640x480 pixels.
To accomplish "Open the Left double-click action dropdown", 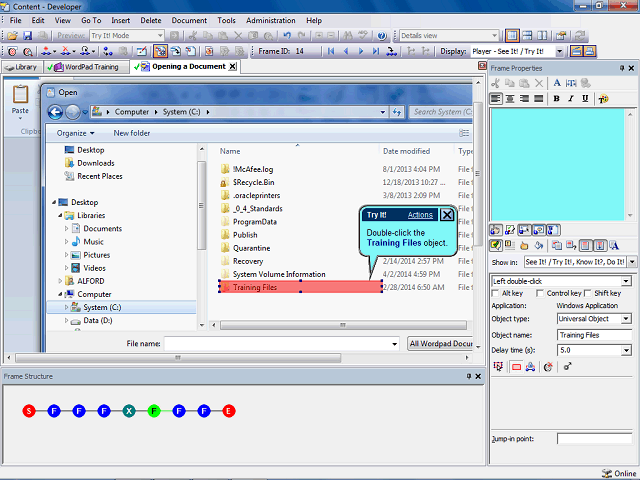I will coord(626,281).
